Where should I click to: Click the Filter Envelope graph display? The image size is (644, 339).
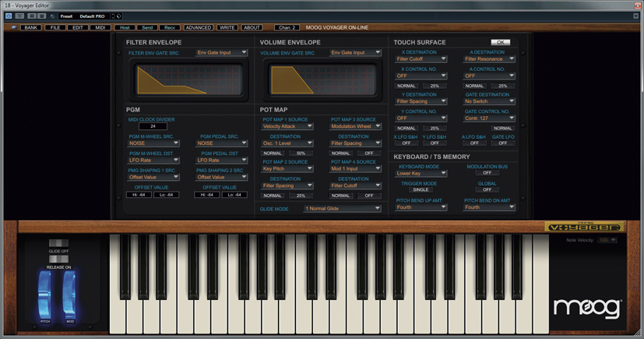[x=189, y=79]
